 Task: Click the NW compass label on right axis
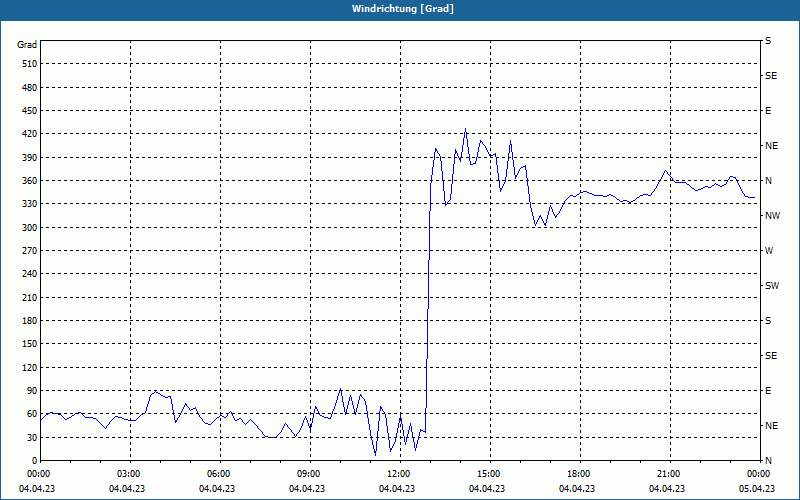tap(772, 216)
